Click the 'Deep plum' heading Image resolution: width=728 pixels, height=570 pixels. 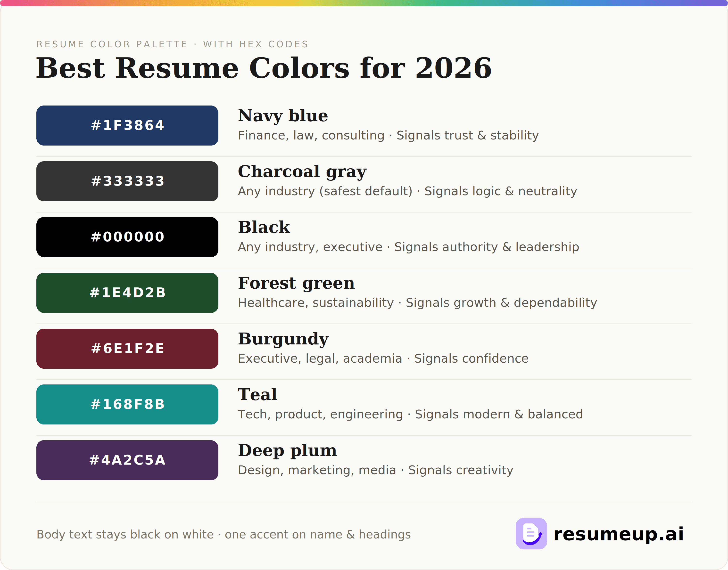(287, 451)
